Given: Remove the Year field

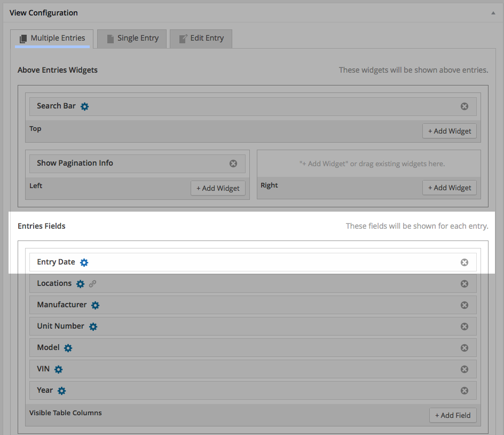Looking at the screenshot, I should (x=464, y=391).
